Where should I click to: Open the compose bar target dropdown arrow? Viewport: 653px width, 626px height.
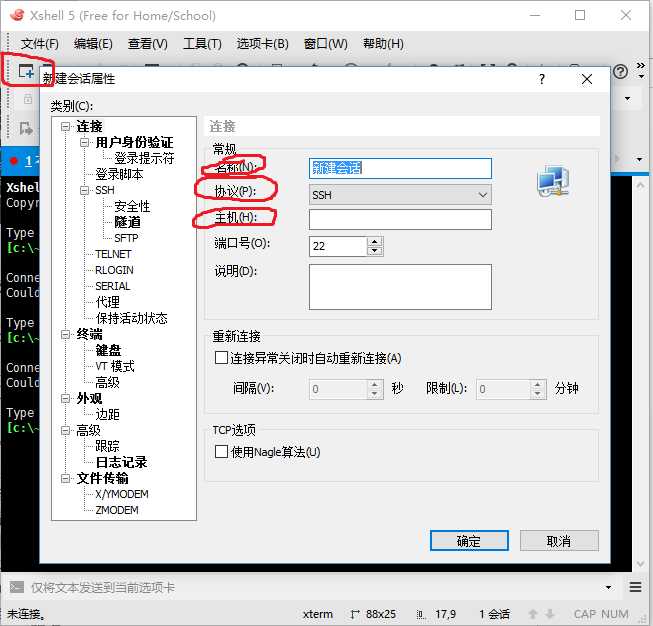[608, 587]
